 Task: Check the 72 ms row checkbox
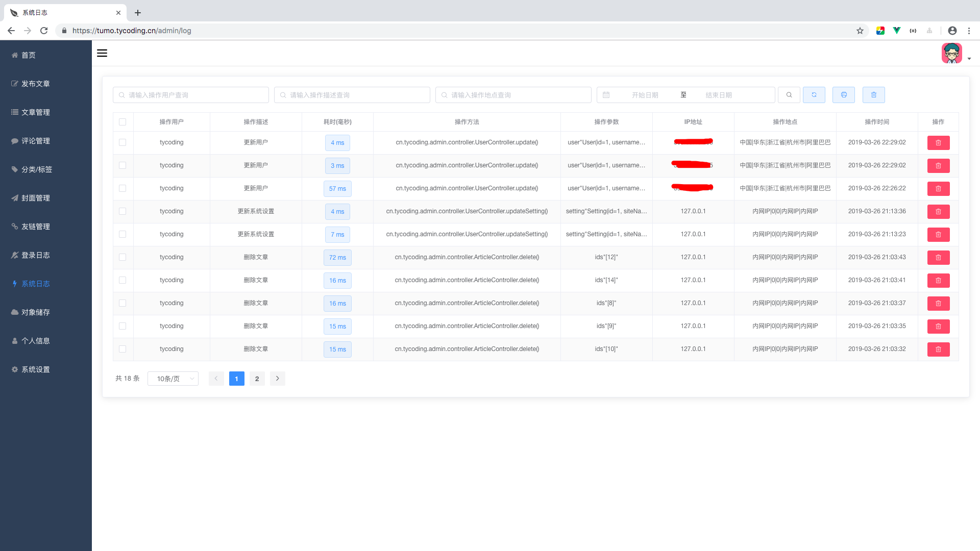coord(122,257)
